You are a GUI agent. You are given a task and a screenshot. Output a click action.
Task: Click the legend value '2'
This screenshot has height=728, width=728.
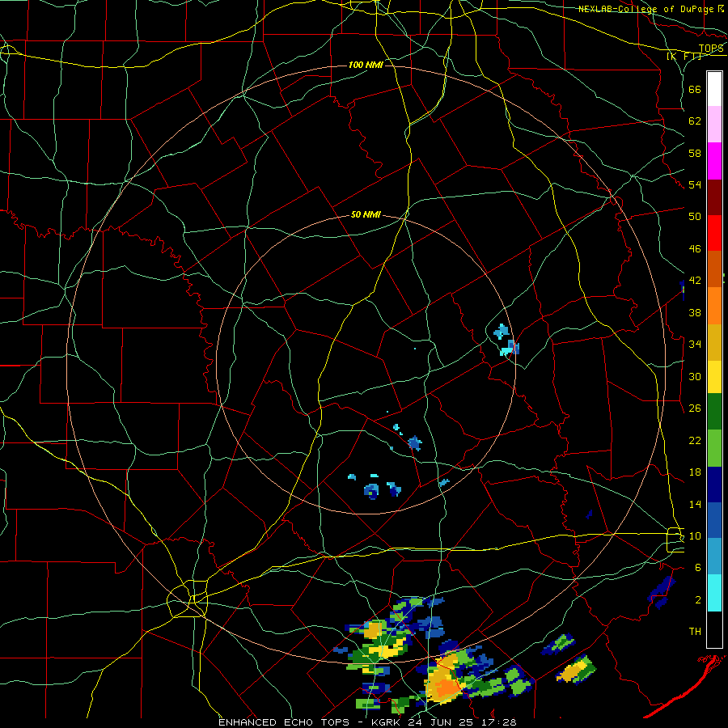697,599
